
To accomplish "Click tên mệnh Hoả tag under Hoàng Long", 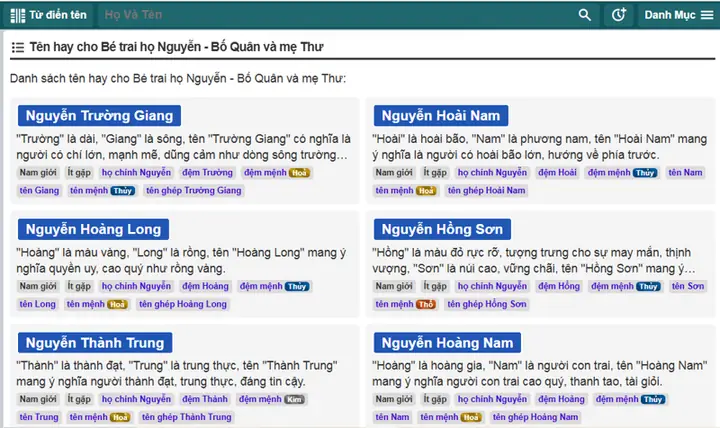I will (x=96, y=304).
